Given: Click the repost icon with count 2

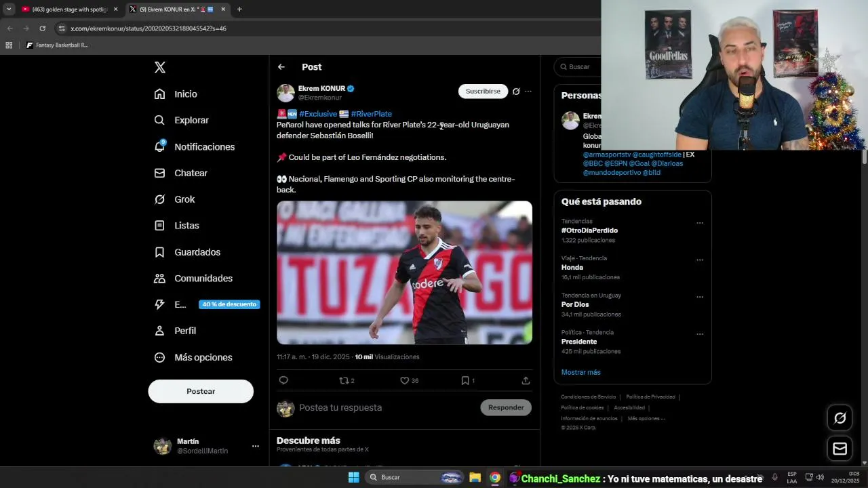Looking at the screenshot, I should point(347,380).
